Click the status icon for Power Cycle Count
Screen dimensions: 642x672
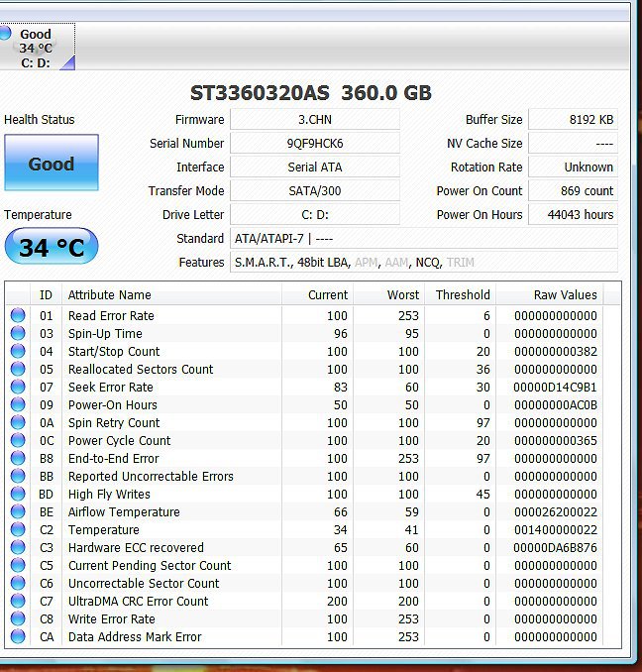tap(18, 440)
